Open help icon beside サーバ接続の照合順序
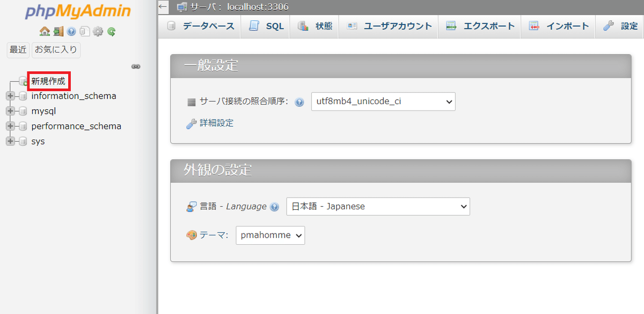The height and width of the screenshot is (314, 644). 299,102
